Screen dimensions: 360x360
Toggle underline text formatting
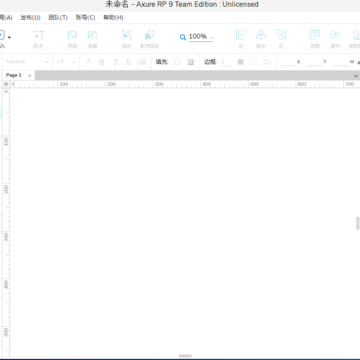pyautogui.click(x=128, y=62)
